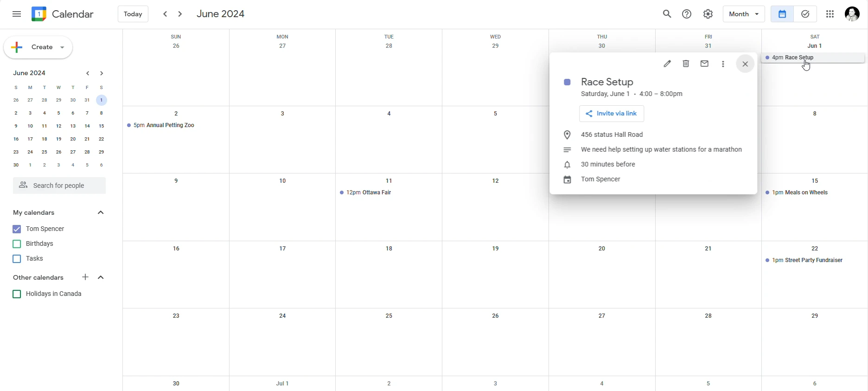This screenshot has width=868, height=391.
Task: Enable the Birthdays calendar checkbox
Action: [17, 244]
